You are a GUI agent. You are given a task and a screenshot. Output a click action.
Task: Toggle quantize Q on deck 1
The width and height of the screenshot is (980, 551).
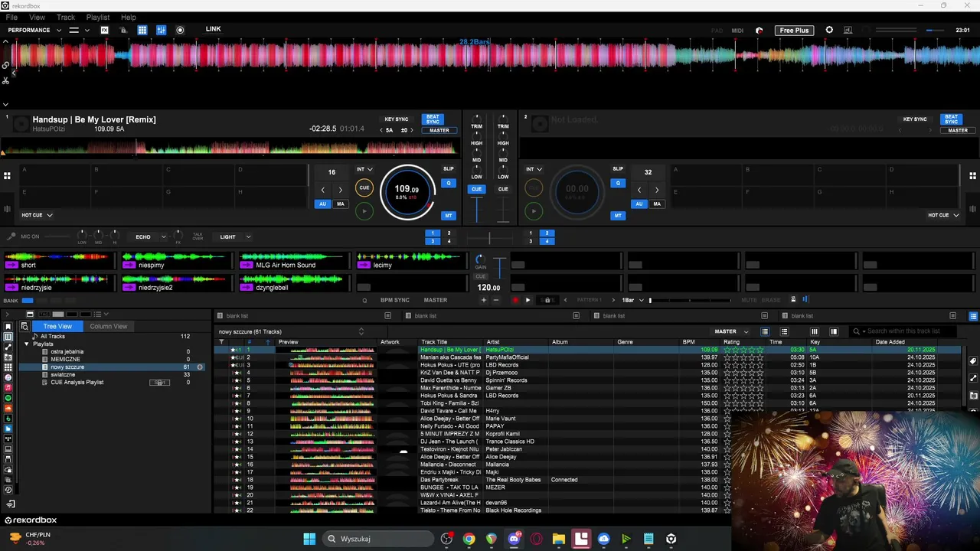[x=449, y=183]
